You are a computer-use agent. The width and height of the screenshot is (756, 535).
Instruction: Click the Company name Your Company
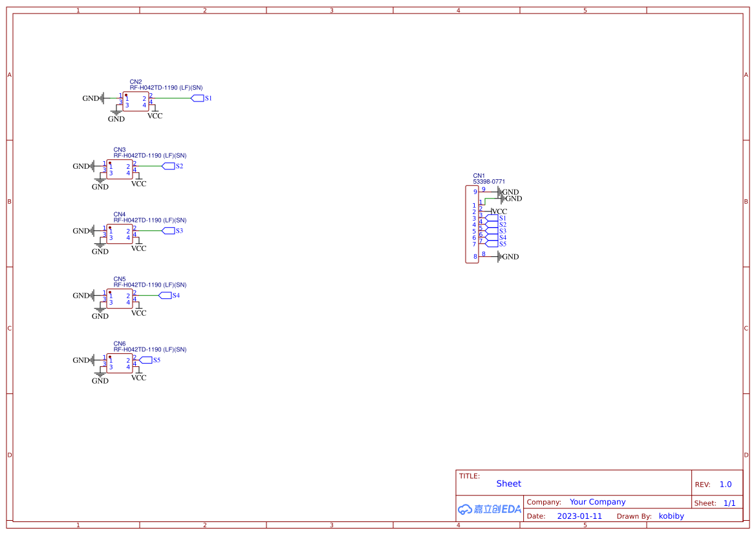pyautogui.click(x=598, y=501)
